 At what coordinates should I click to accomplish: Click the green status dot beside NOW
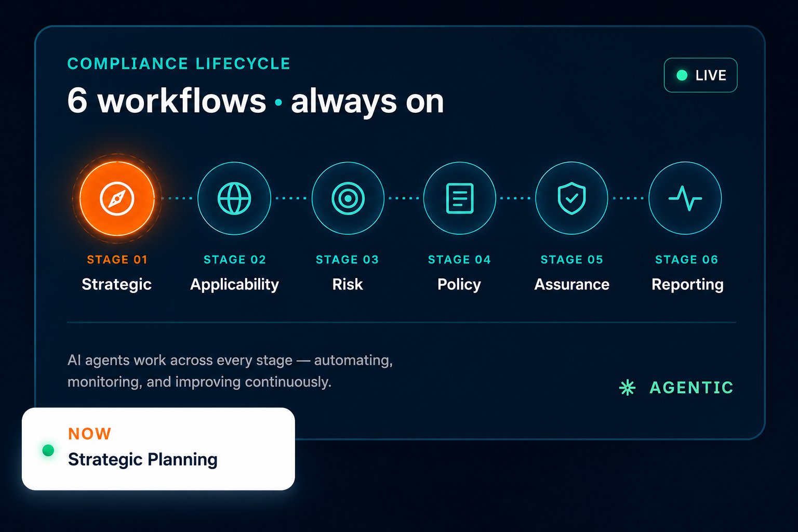(48, 450)
